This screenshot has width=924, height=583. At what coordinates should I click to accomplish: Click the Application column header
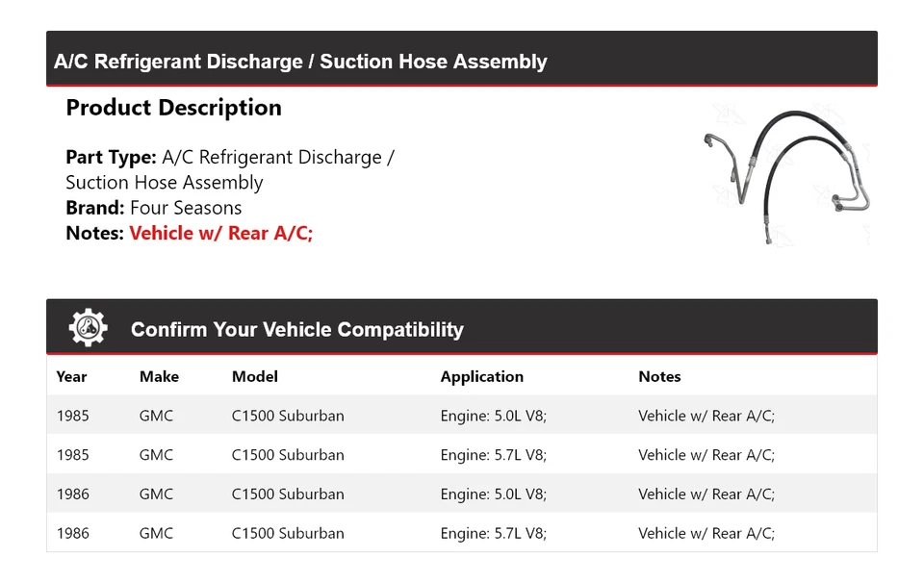(x=481, y=377)
